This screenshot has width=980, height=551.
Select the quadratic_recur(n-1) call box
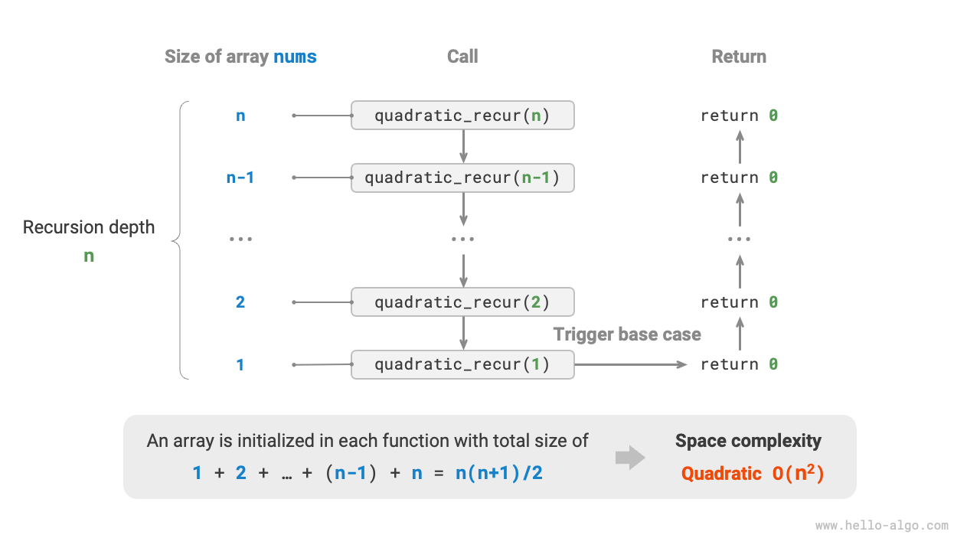point(462,178)
